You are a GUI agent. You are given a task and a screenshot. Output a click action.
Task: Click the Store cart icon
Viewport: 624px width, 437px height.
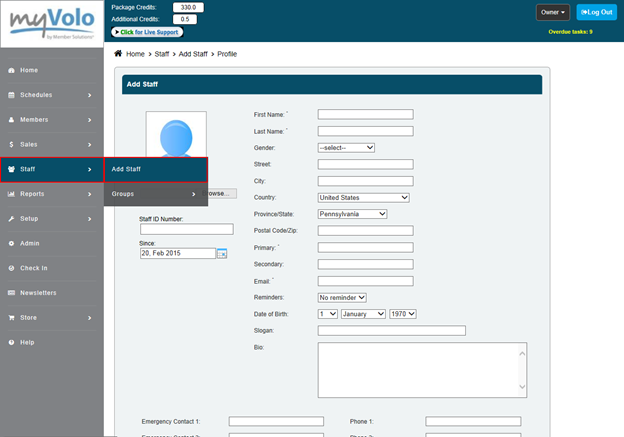coord(11,318)
